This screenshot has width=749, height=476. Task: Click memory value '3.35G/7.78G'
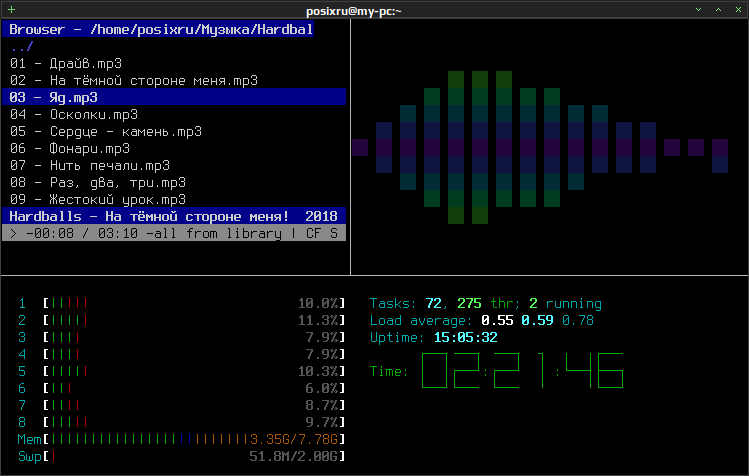coord(294,439)
